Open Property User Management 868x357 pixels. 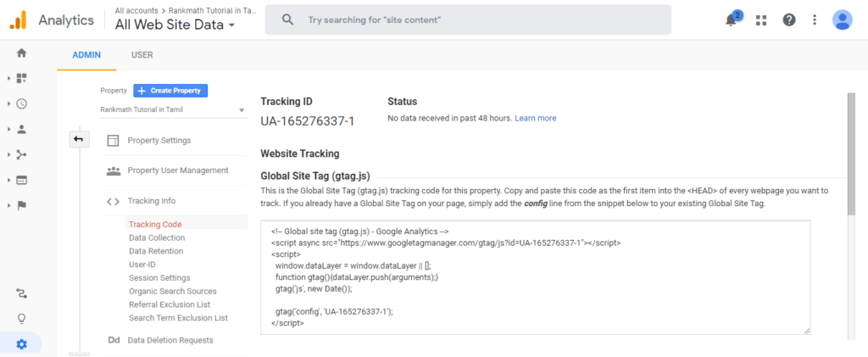(x=178, y=170)
